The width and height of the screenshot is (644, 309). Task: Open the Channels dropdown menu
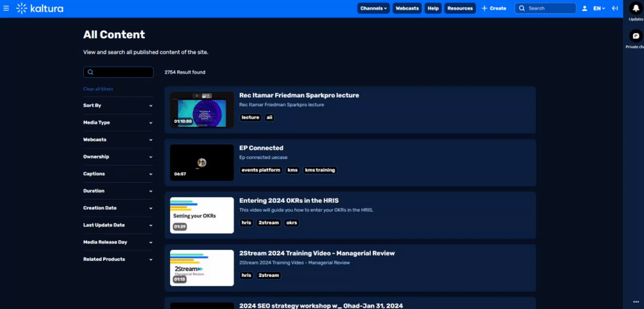[x=374, y=8]
